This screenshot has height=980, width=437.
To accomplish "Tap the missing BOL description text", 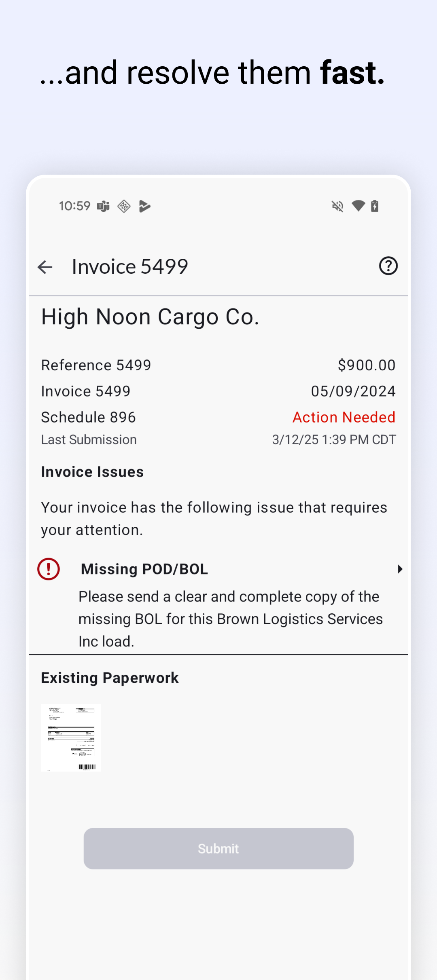I will (x=231, y=619).
